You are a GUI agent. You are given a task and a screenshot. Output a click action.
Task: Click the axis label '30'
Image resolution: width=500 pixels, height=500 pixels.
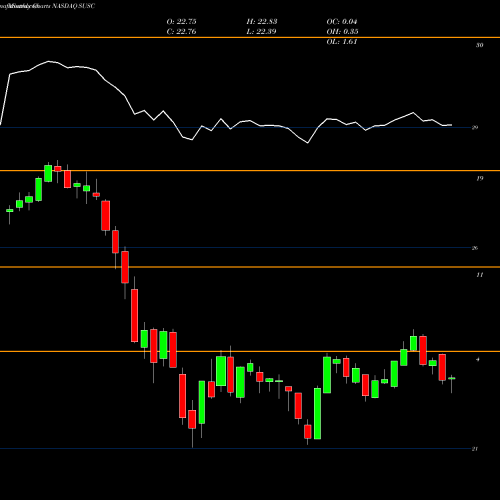[479, 45]
